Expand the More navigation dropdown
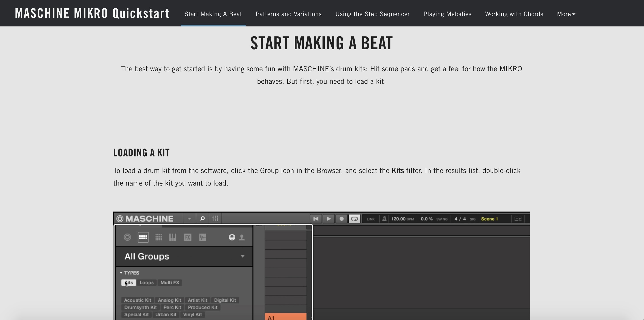The image size is (644, 320). click(566, 14)
